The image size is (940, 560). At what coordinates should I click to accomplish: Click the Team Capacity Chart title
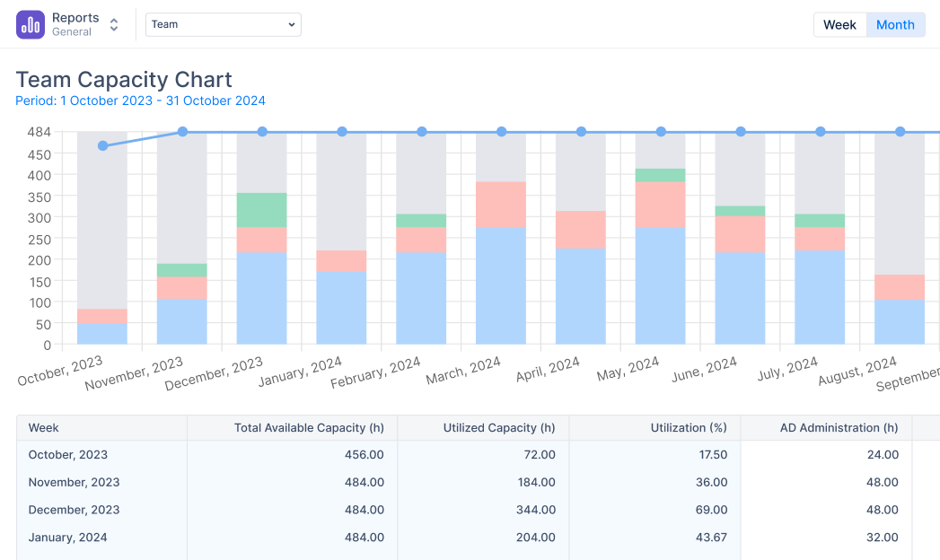tap(123, 80)
